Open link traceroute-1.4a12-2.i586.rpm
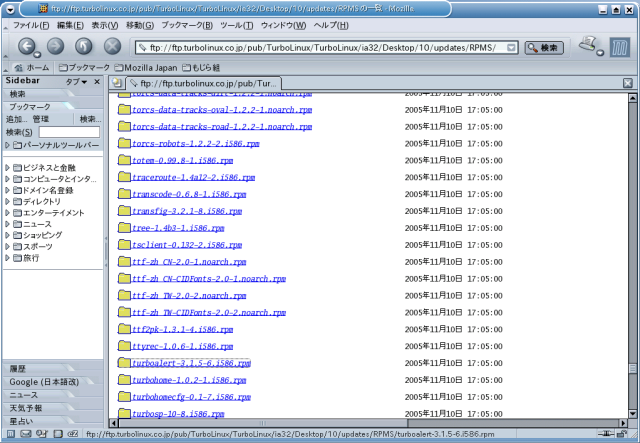640x443 pixels. point(193,177)
